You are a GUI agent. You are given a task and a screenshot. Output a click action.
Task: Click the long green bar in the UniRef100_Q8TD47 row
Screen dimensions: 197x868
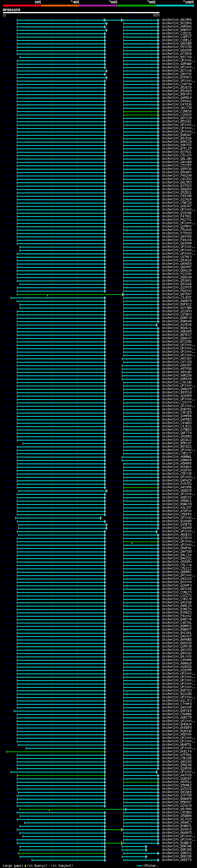tap(70, 294)
